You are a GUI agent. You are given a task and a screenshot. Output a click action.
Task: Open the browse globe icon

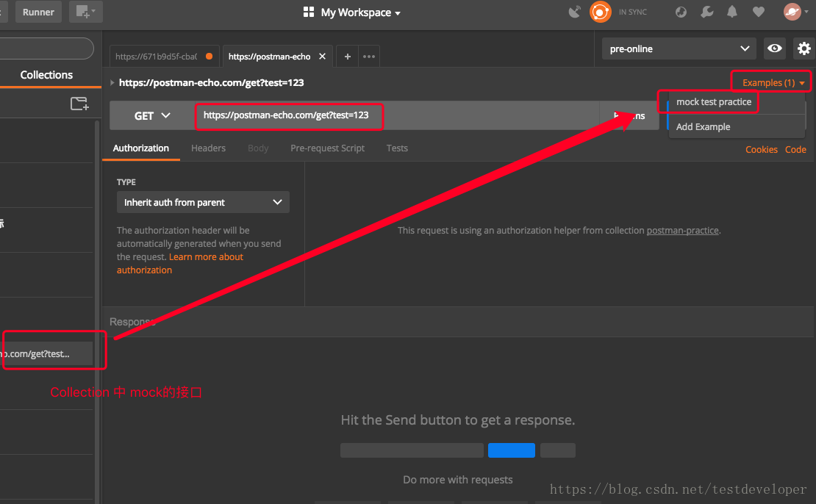point(681,12)
